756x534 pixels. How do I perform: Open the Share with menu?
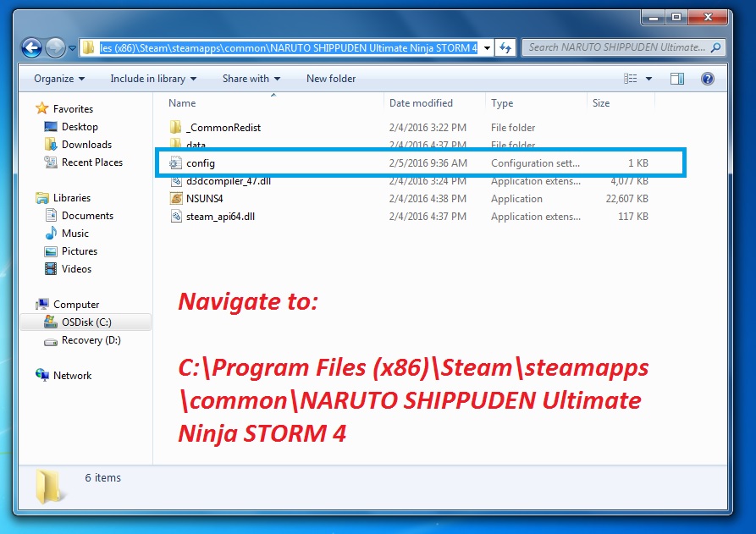click(x=251, y=79)
